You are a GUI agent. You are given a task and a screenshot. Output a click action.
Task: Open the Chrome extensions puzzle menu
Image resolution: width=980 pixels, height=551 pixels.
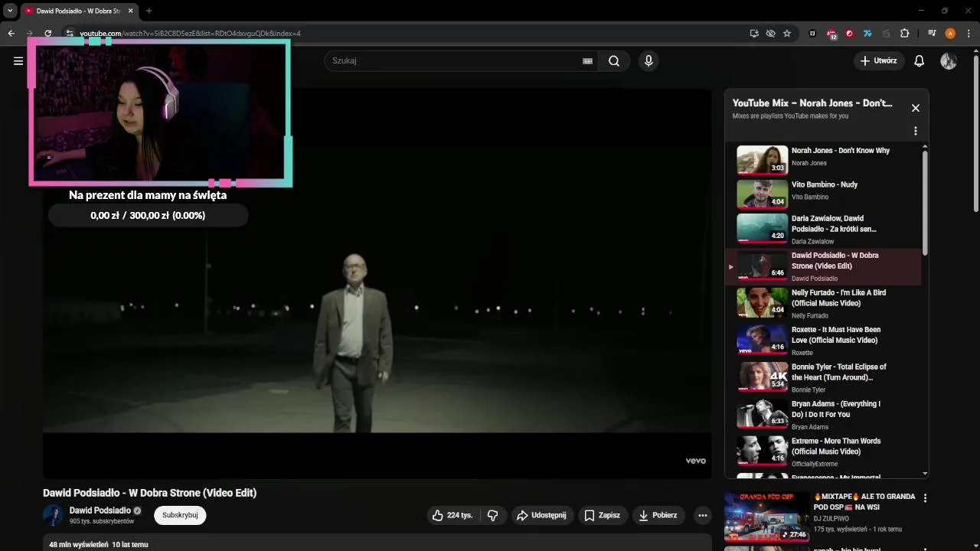coord(904,33)
